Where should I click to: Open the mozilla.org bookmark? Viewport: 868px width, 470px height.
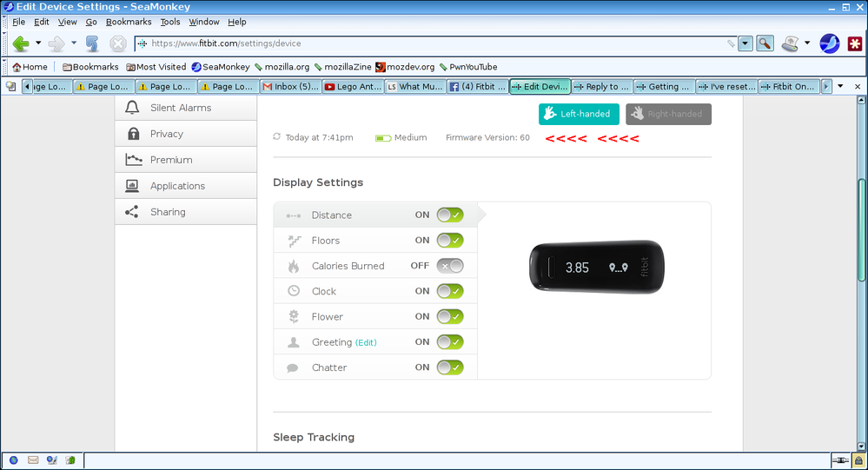point(282,66)
